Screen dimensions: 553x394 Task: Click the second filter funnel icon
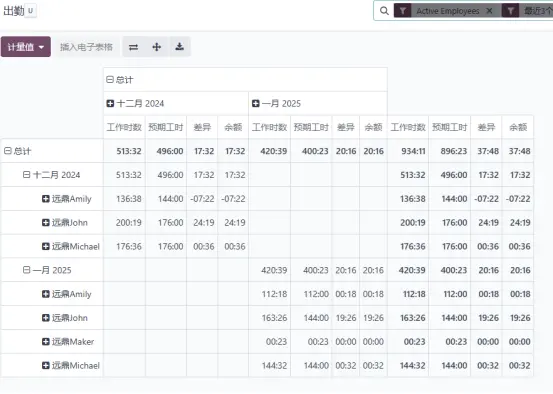[510, 11]
